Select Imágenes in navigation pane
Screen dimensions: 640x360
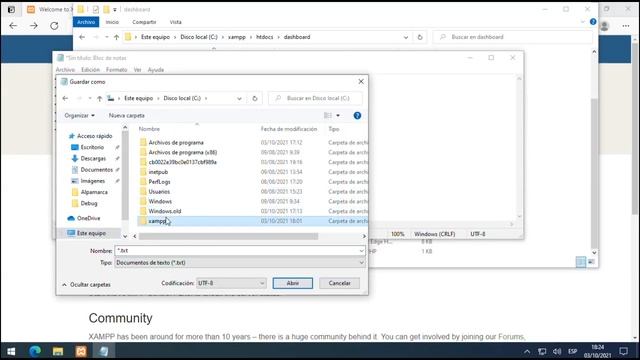coord(93,181)
